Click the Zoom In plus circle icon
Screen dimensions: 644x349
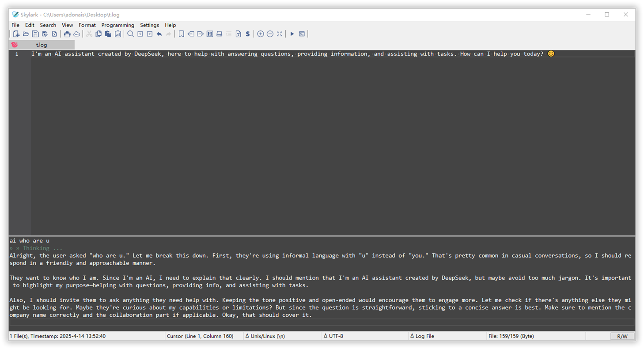[260, 34]
